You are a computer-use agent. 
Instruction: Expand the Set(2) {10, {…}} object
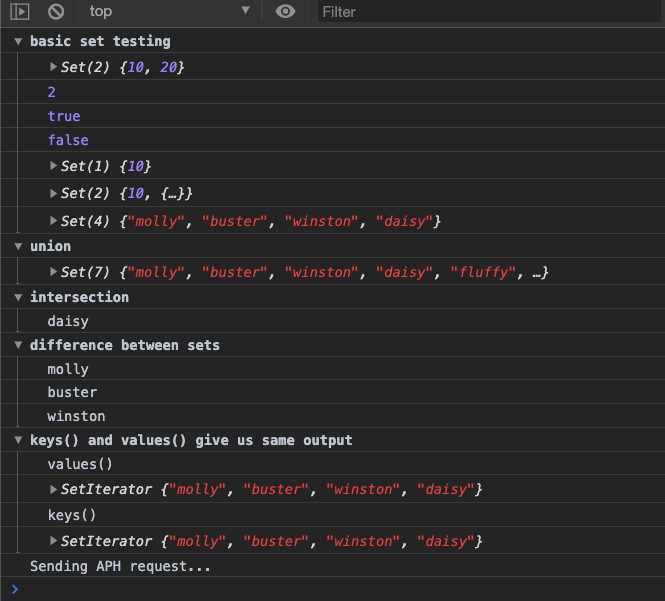coord(53,193)
